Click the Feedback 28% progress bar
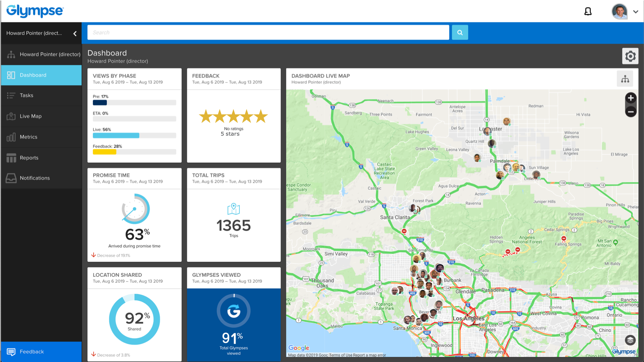This screenshot has width=644, height=362. (134, 152)
